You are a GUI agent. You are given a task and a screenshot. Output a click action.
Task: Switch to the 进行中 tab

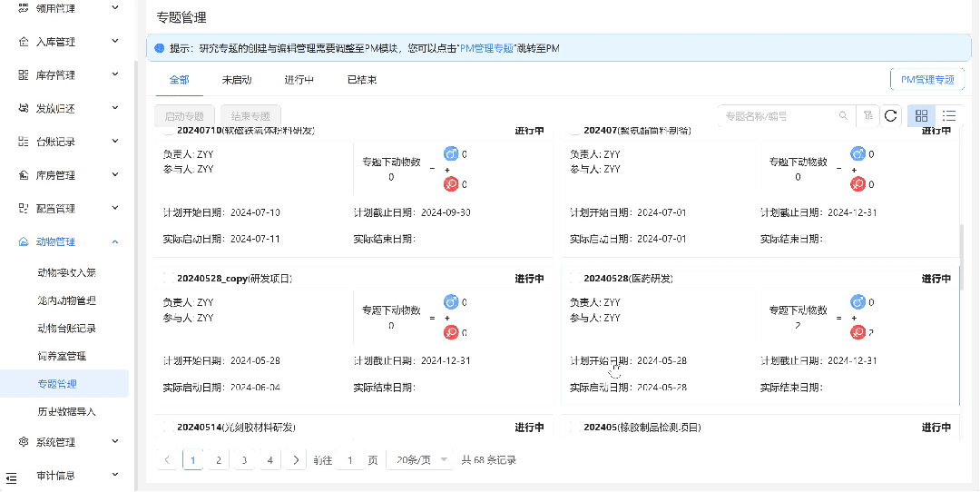pos(299,80)
